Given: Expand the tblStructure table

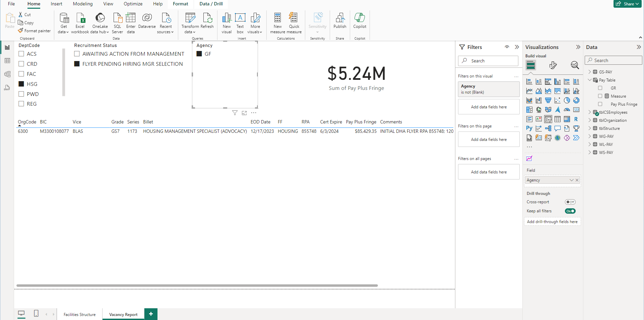Looking at the screenshot, I should (x=590, y=128).
